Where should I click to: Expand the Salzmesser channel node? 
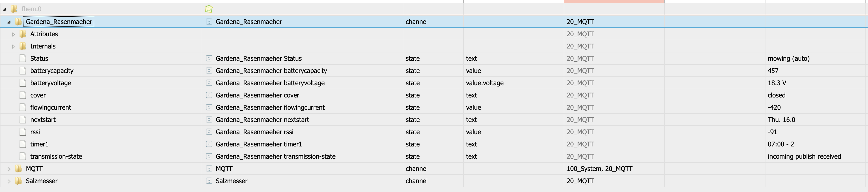[9, 181]
